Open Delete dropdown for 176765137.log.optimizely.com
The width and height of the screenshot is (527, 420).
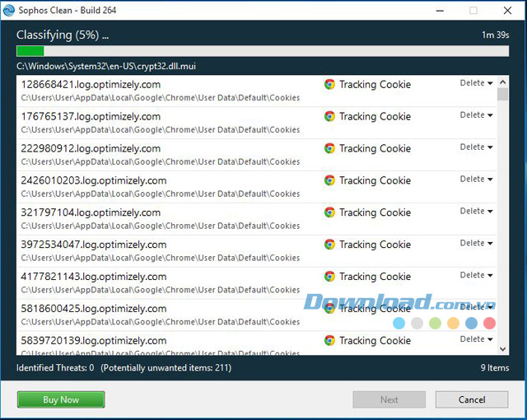click(476, 115)
